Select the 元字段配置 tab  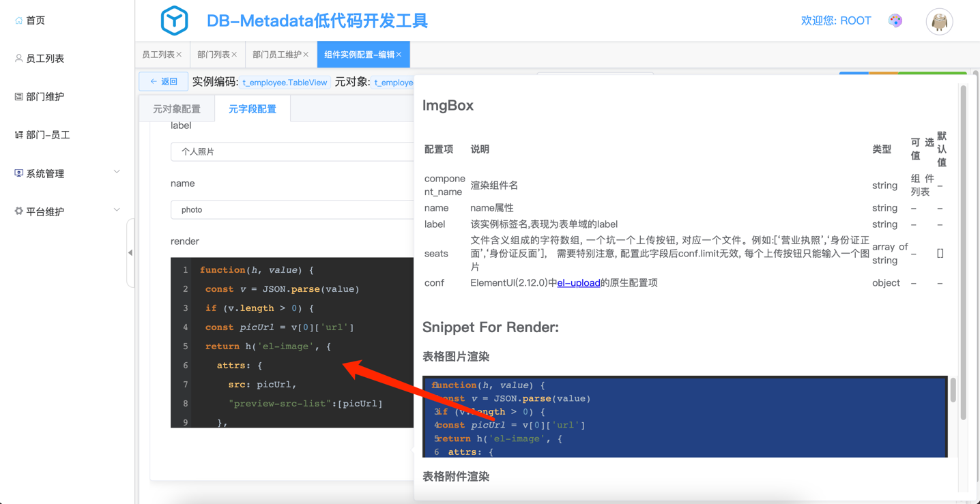253,109
